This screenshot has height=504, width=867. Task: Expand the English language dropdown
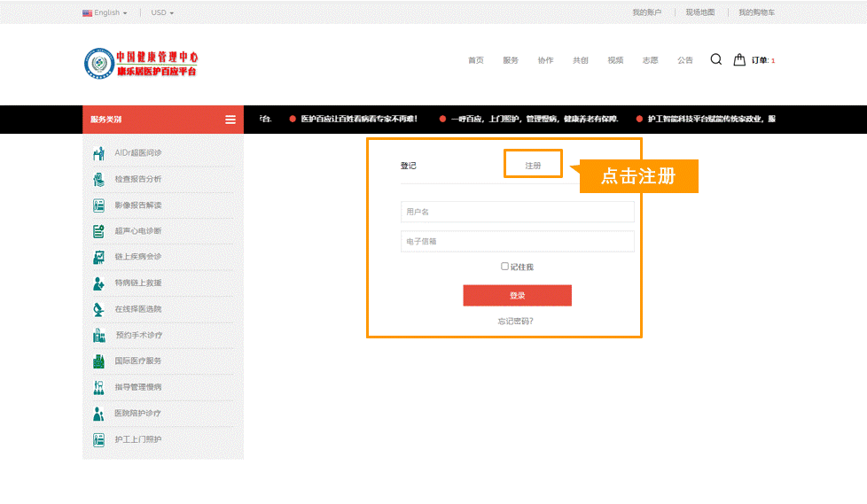(x=105, y=13)
